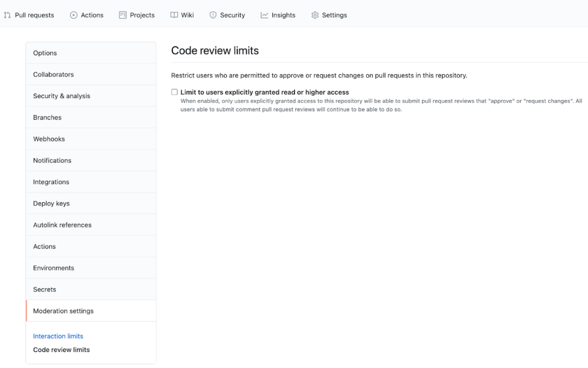The height and width of the screenshot is (368, 588).
Task: Open the Webhooks settings page
Action: point(49,138)
